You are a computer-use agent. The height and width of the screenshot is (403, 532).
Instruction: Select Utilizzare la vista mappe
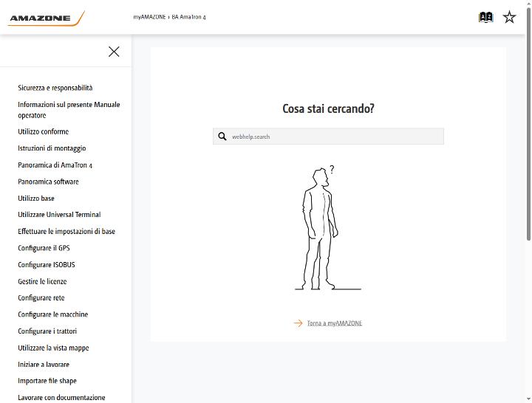click(x=53, y=348)
